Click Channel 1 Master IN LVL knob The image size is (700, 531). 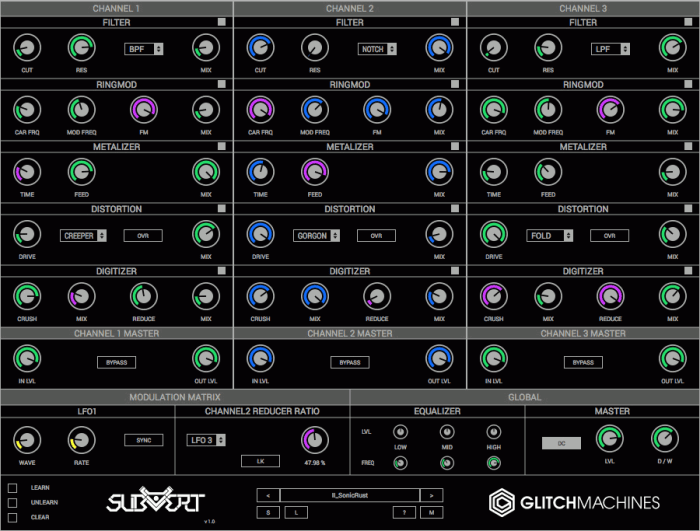click(27, 359)
